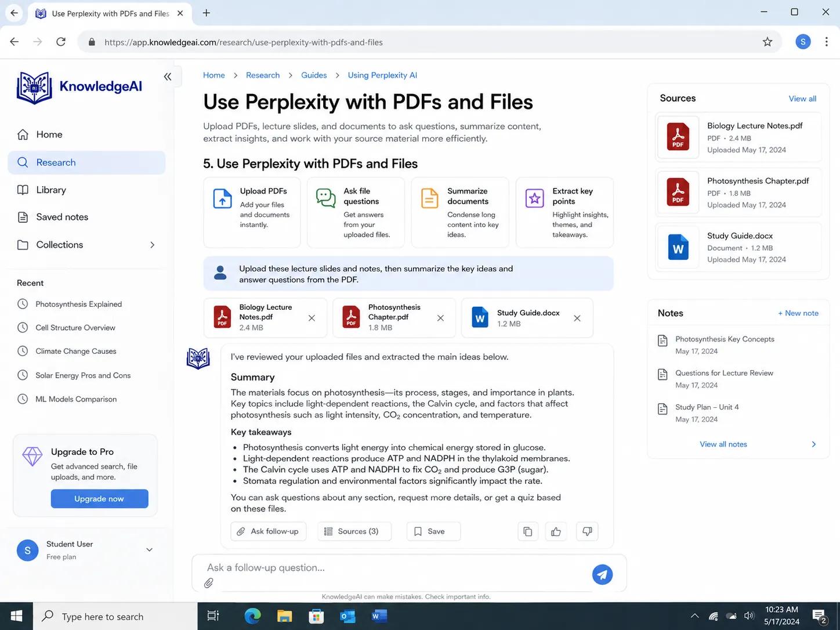Image resolution: width=840 pixels, height=630 pixels.
Task: Remove Study Guide.docx attachment
Action: pyautogui.click(x=577, y=318)
